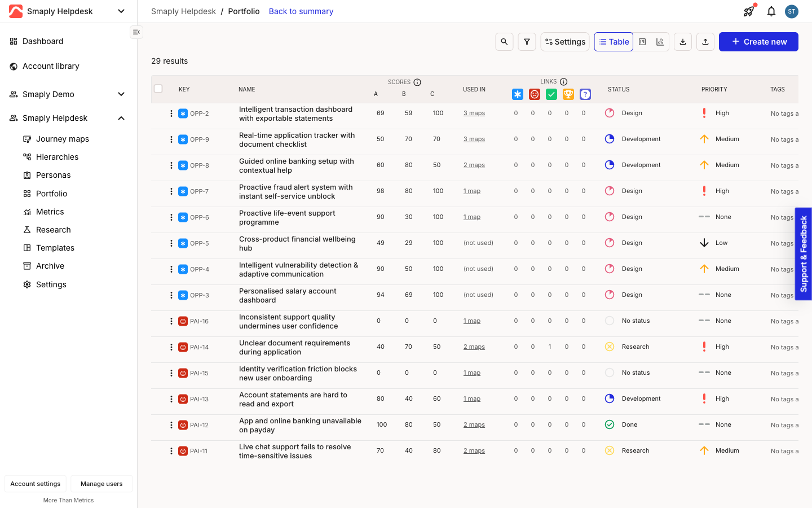
Task: Open the row actions menu for PAI-14
Action: pos(171,347)
